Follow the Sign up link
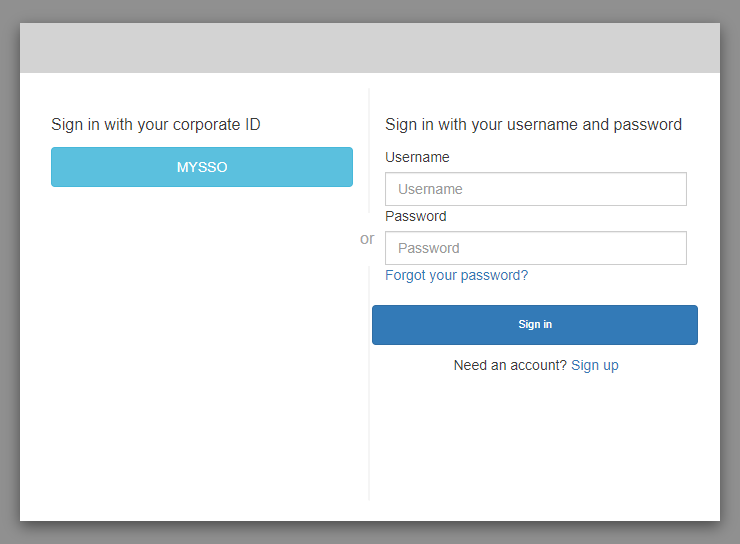The width and height of the screenshot is (740, 544). click(x=594, y=365)
